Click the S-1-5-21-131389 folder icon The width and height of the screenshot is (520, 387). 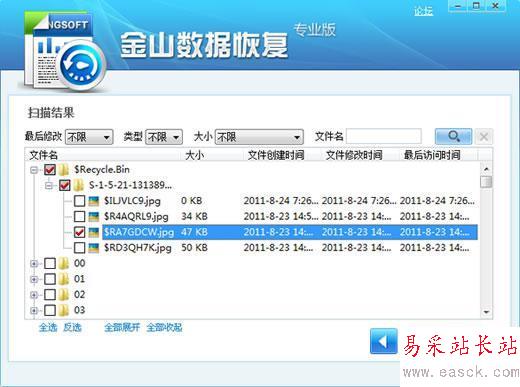(x=79, y=185)
